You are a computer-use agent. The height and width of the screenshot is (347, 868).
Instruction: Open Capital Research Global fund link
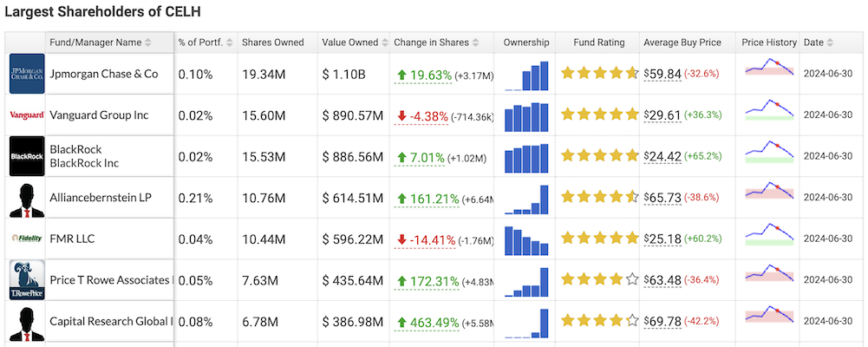click(111, 322)
